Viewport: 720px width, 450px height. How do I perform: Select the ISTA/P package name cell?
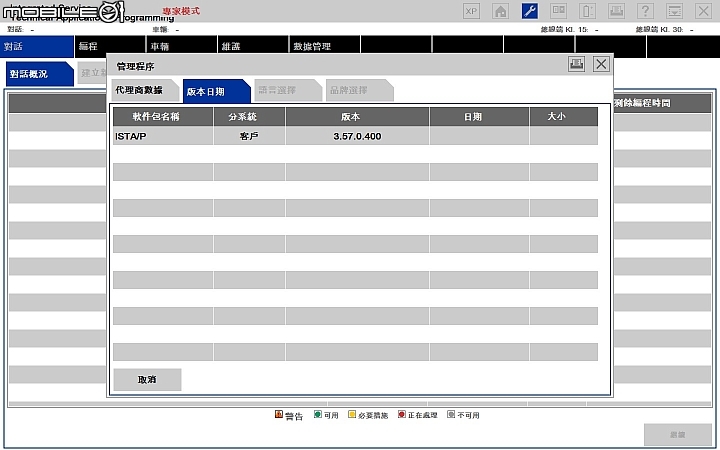[x=163, y=136]
